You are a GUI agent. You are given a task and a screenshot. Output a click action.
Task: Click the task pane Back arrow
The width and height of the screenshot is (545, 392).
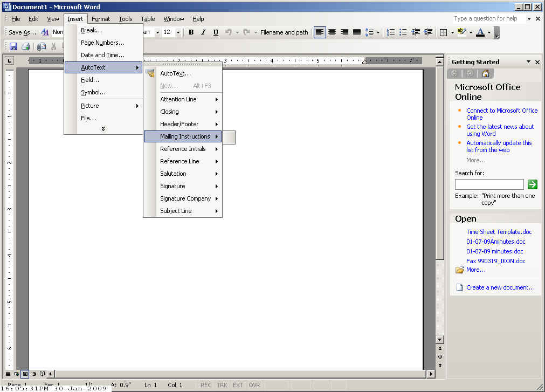[454, 73]
